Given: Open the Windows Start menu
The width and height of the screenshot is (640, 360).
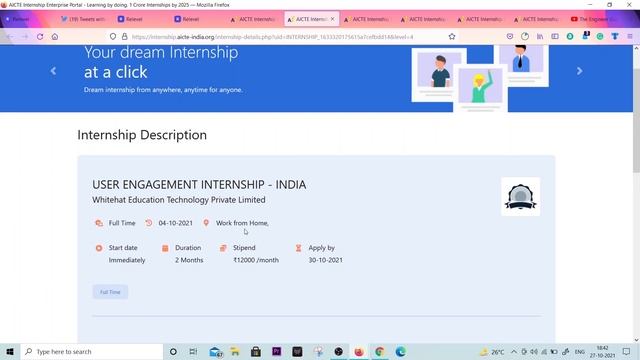Looking at the screenshot, I should click(10, 351).
